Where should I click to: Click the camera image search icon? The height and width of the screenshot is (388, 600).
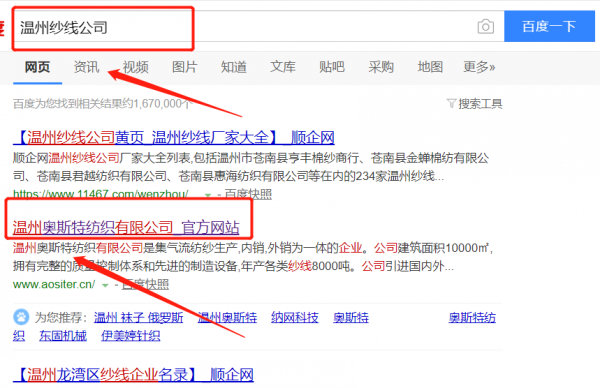pyautogui.click(x=486, y=26)
